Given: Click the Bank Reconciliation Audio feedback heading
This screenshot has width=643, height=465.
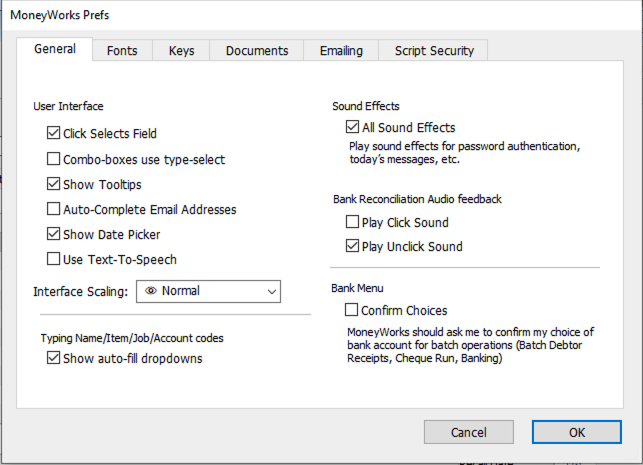Looking at the screenshot, I should point(417,199).
